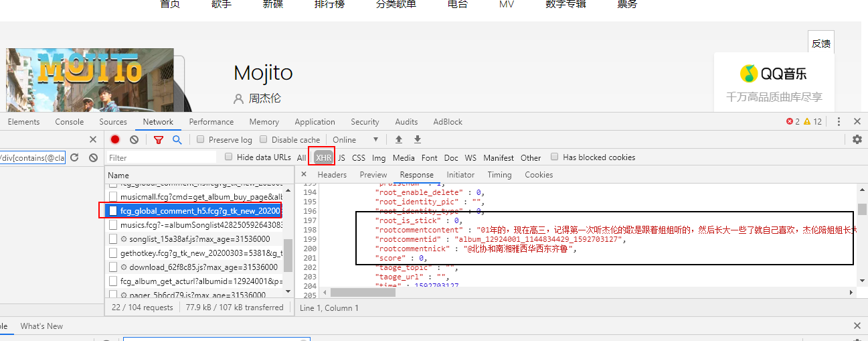Open DevTools three-dot customize menu
This screenshot has height=341, width=868.
click(838, 121)
